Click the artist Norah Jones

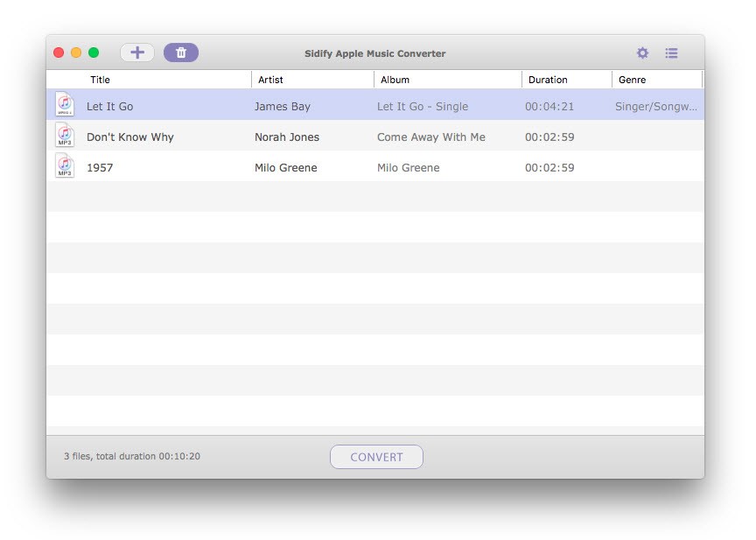(287, 137)
